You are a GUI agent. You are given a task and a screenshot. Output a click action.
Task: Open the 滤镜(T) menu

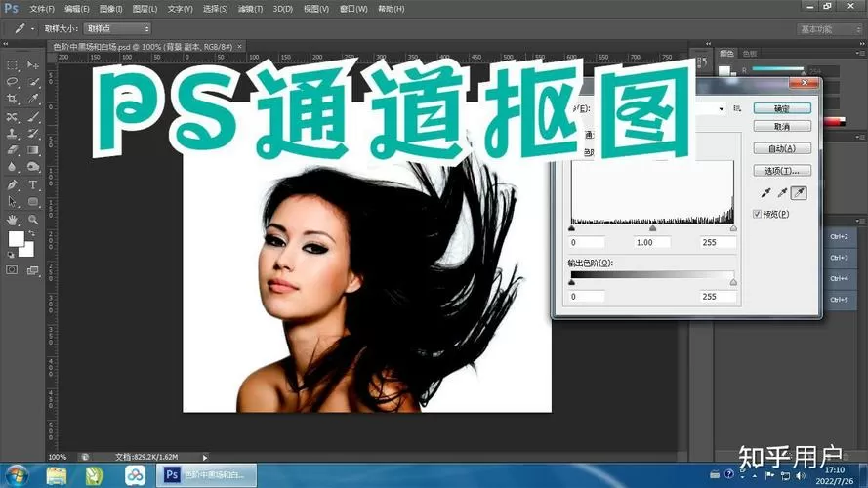click(x=250, y=9)
